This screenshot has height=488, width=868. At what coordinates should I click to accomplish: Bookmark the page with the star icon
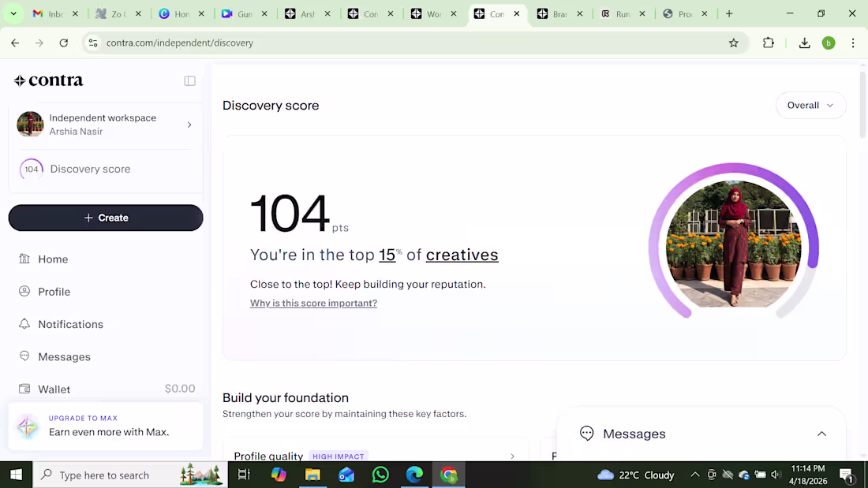tap(734, 43)
